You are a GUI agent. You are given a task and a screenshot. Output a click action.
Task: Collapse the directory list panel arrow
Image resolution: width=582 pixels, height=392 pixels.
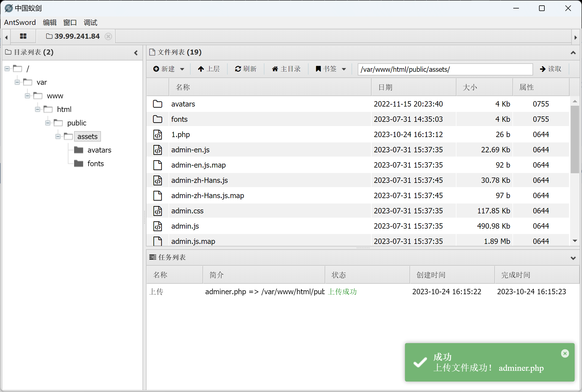coord(136,53)
